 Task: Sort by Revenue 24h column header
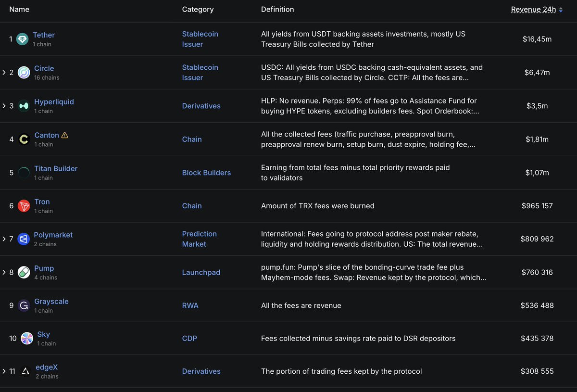click(533, 10)
